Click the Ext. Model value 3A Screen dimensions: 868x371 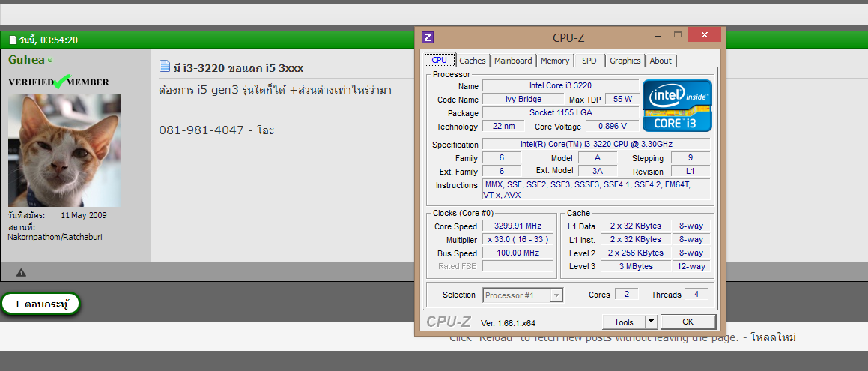(x=598, y=171)
